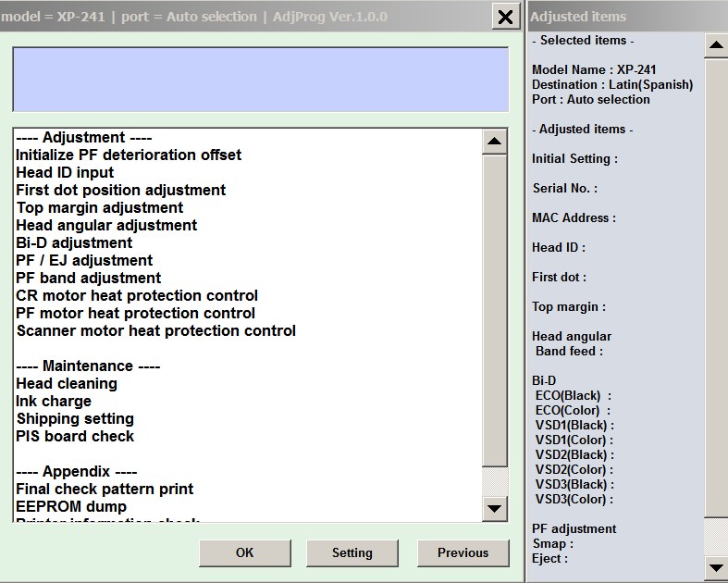The image size is (728, 583).
Task: Click VSD2(Color) label
Action: coord(574,470)
